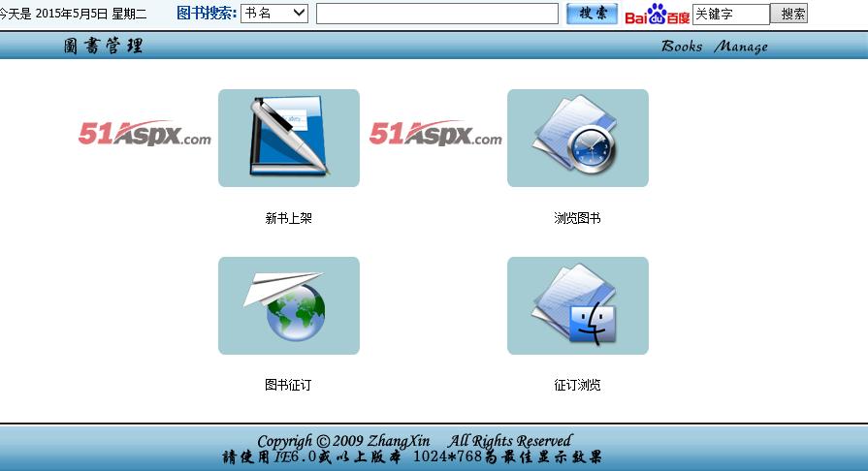Click the 新书上架 text label

288,218
